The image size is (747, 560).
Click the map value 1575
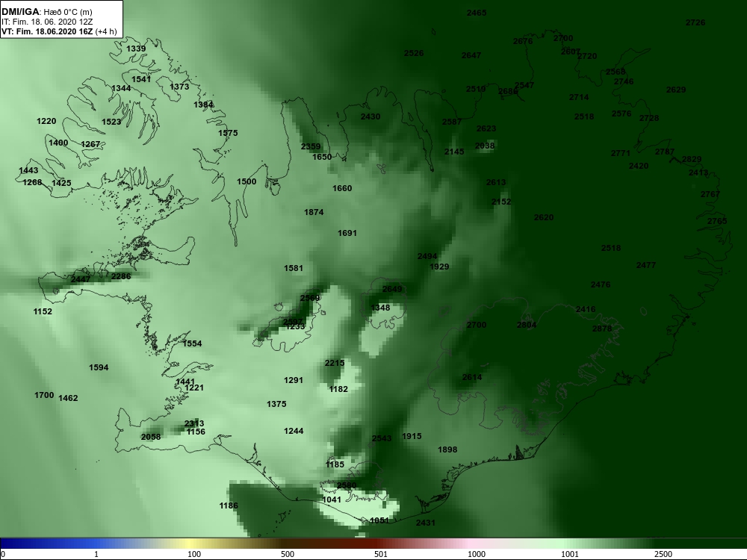point(228,133)
